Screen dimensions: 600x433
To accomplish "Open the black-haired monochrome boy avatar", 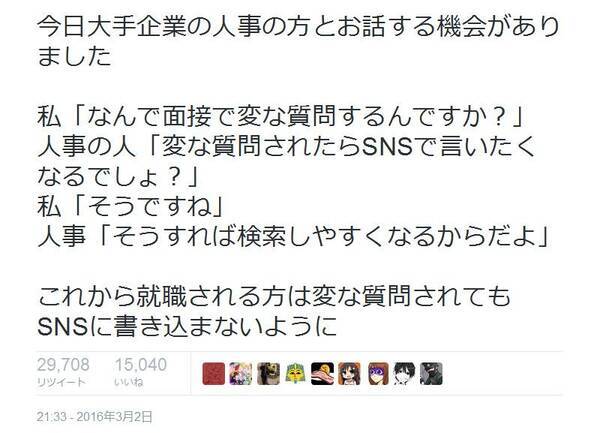I will (x=404, y=373).
